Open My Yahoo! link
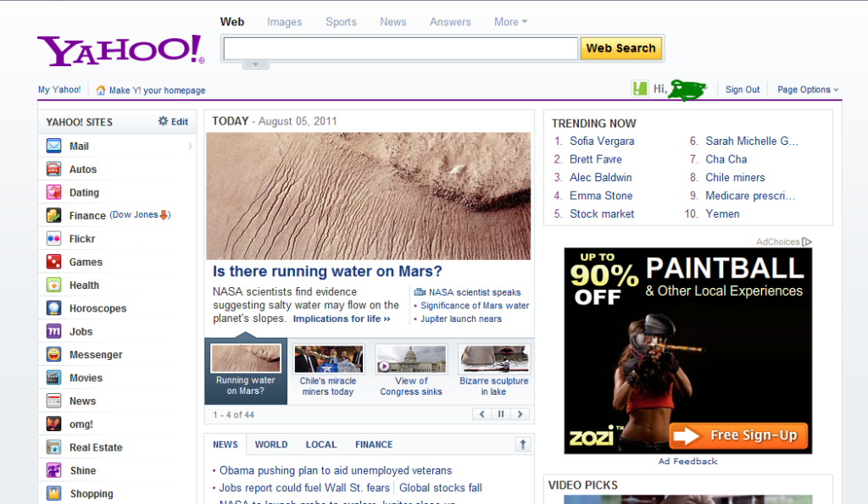The height and width of the screenshot is (504, 868). click(59, 90)
